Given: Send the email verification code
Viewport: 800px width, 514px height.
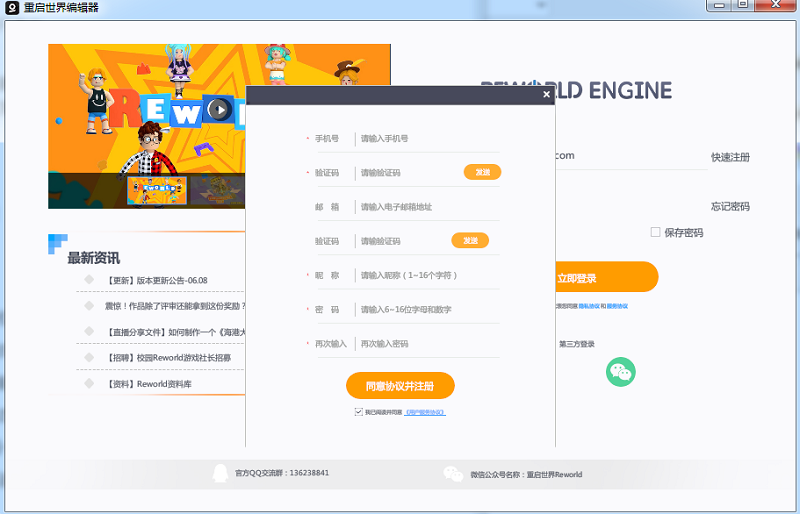Looking at the screenshot, I should coord(470,241).
